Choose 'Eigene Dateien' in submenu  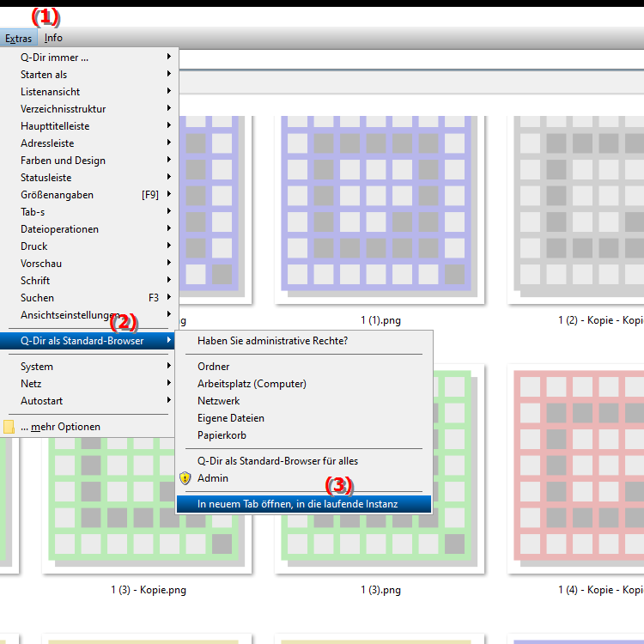pos(304,418)
